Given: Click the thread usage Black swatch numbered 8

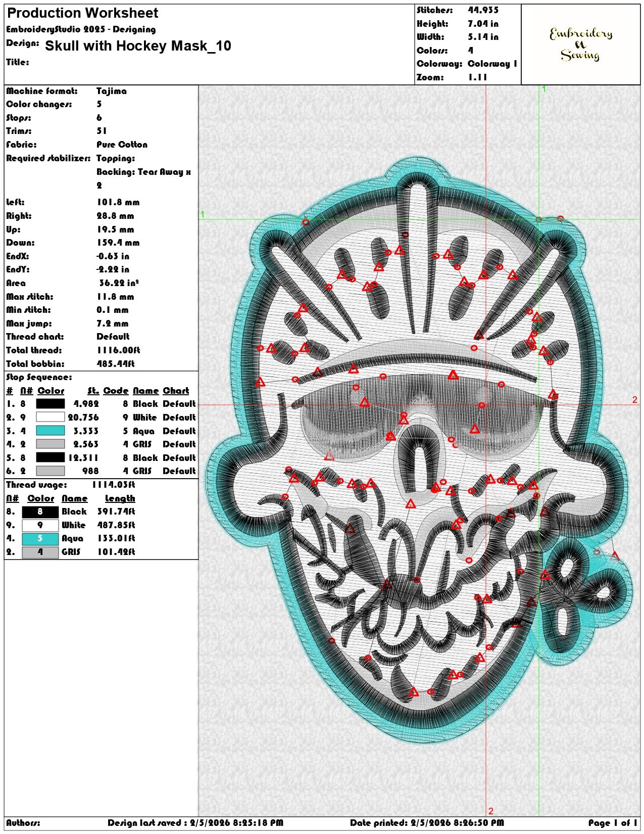Looking at the screenshot, I should pyautogui.click(x=40, y=512).
